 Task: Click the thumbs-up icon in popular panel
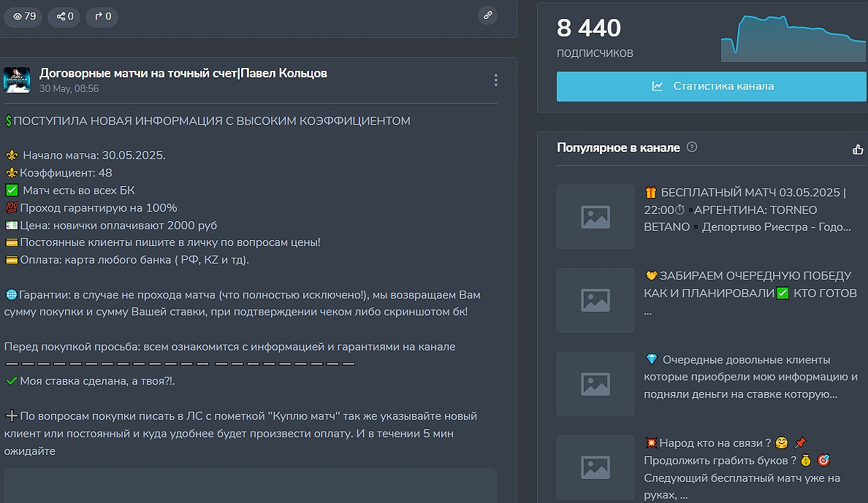point(858,149)
